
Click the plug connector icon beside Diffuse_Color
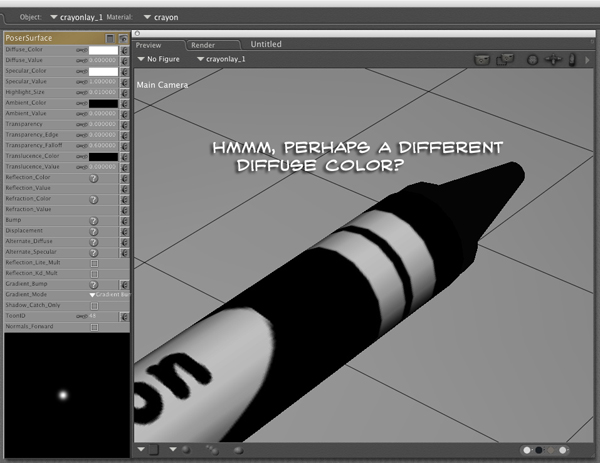pyautogui.click(x=124, y=49)
